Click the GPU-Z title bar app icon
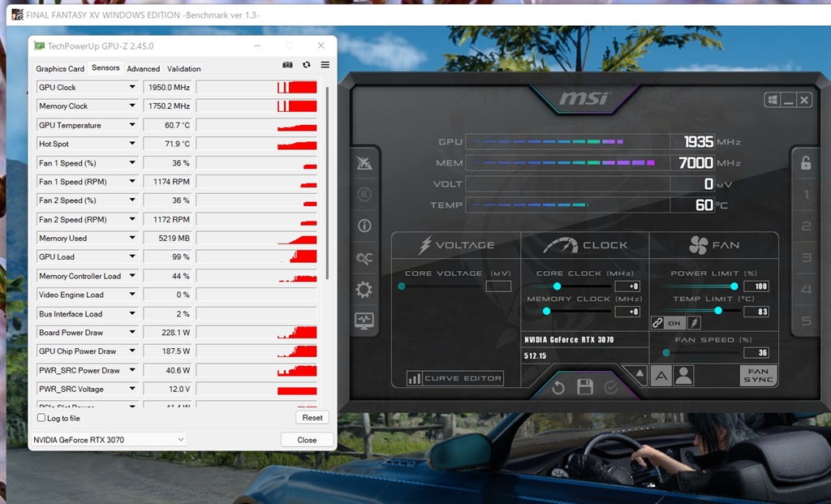831x504 pixels. point(39,45)
